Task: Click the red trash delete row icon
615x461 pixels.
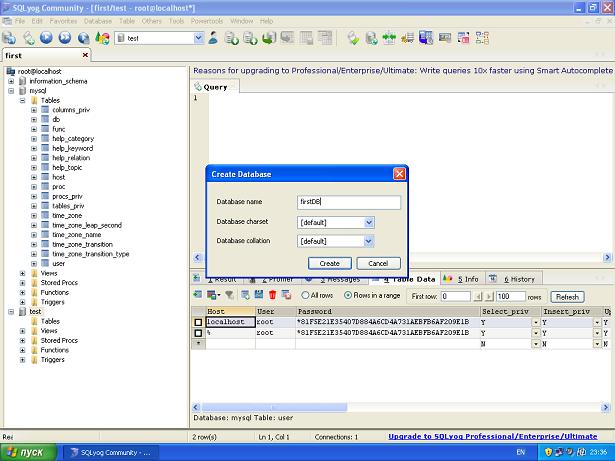Action: point(273,295)
